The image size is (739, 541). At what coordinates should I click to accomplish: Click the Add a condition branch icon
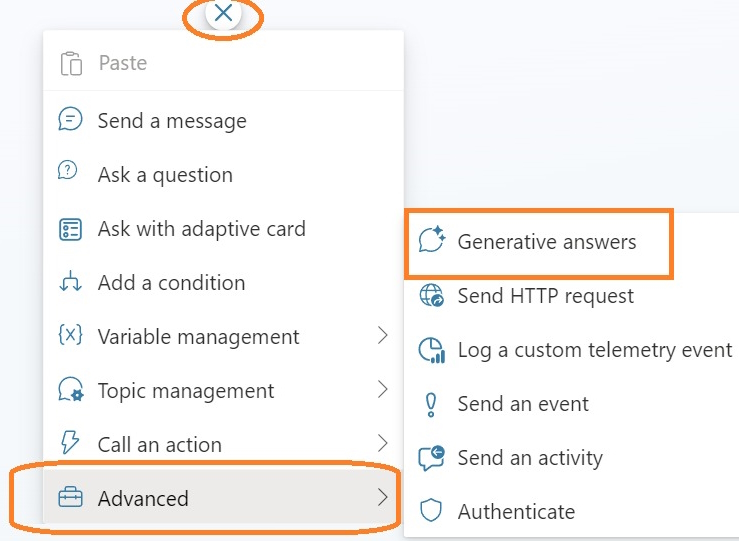[x=70, y=283]
